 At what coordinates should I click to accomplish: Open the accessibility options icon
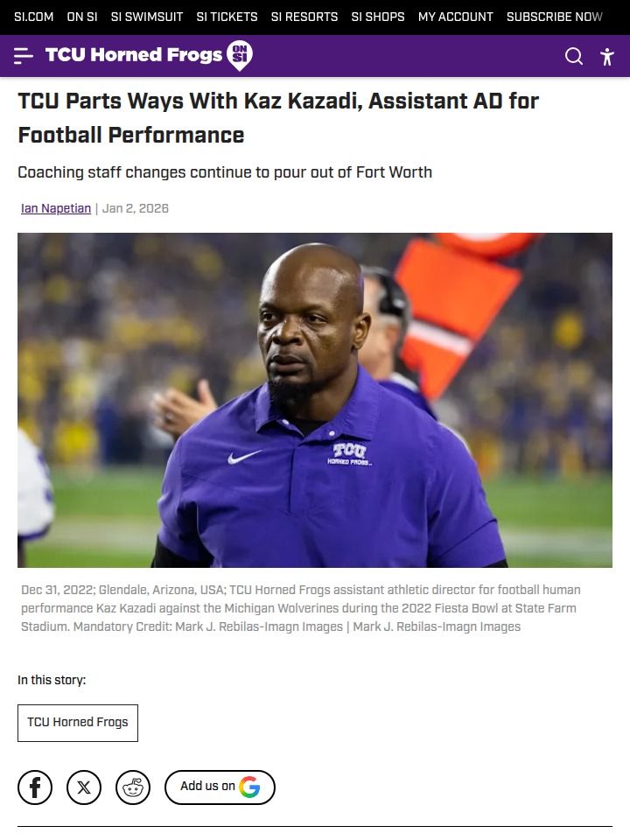coord(607,56)
